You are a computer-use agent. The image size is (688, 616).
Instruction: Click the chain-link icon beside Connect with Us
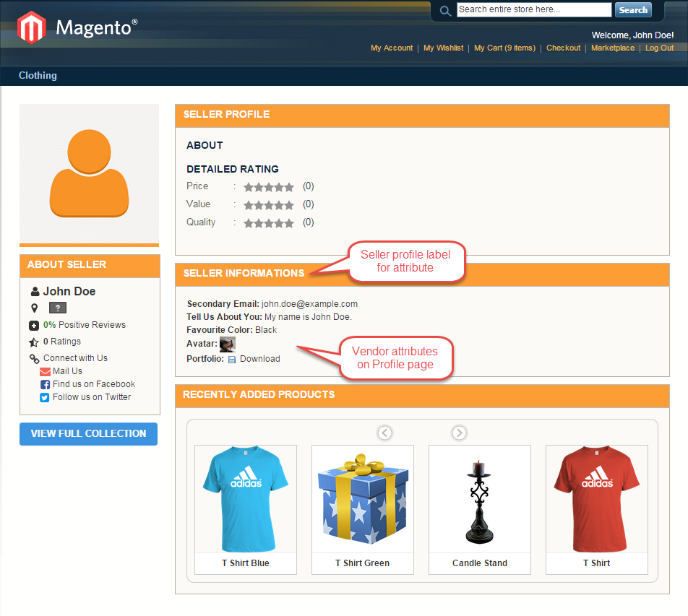click(x=35, y=357)
